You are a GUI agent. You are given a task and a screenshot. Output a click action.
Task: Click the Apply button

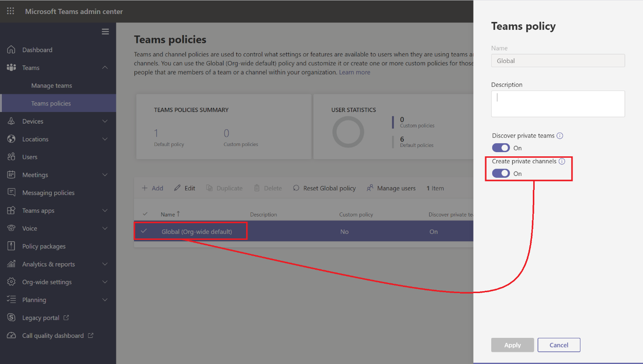512,345
